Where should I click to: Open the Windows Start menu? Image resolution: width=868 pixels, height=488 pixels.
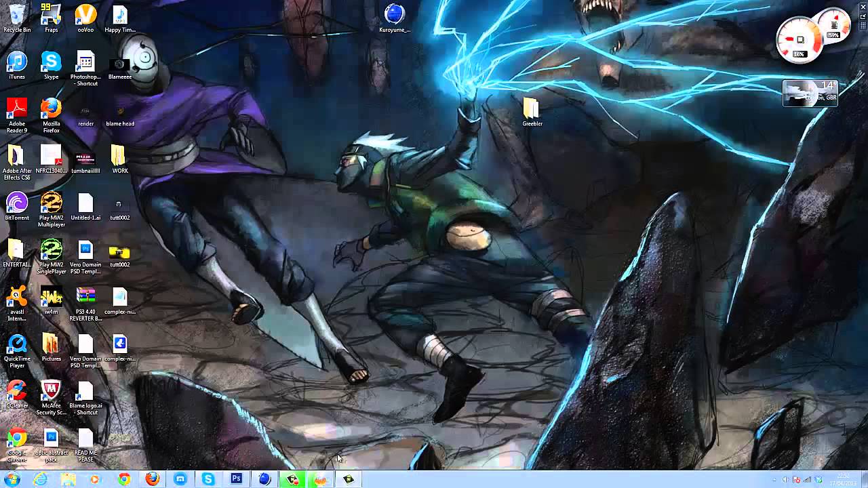coord(12,479)
